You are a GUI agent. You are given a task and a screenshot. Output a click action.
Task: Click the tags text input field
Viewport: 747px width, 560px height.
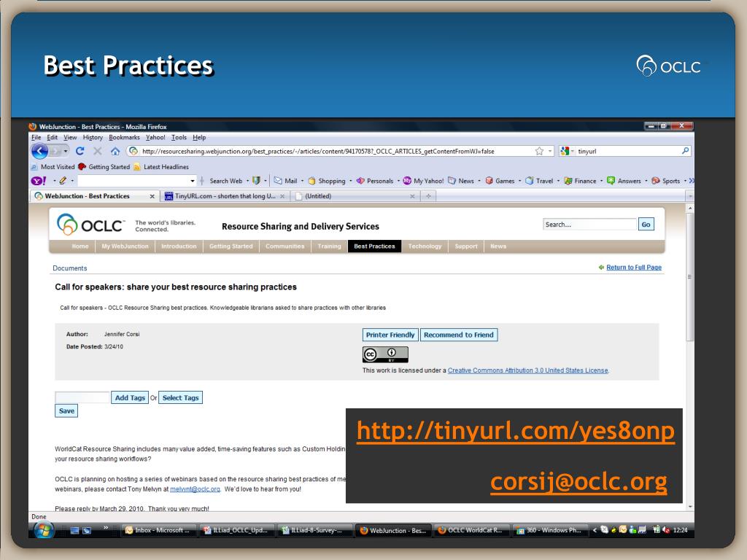click(82, 397)
